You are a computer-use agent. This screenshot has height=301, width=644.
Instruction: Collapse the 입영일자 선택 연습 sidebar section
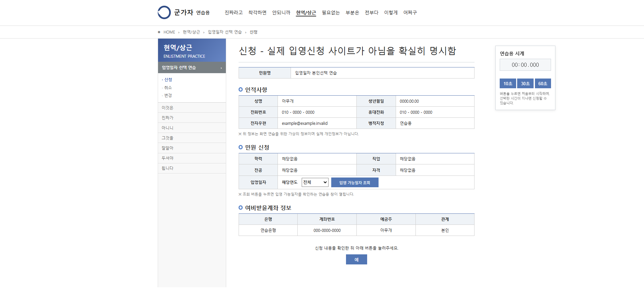coord(192,67)
